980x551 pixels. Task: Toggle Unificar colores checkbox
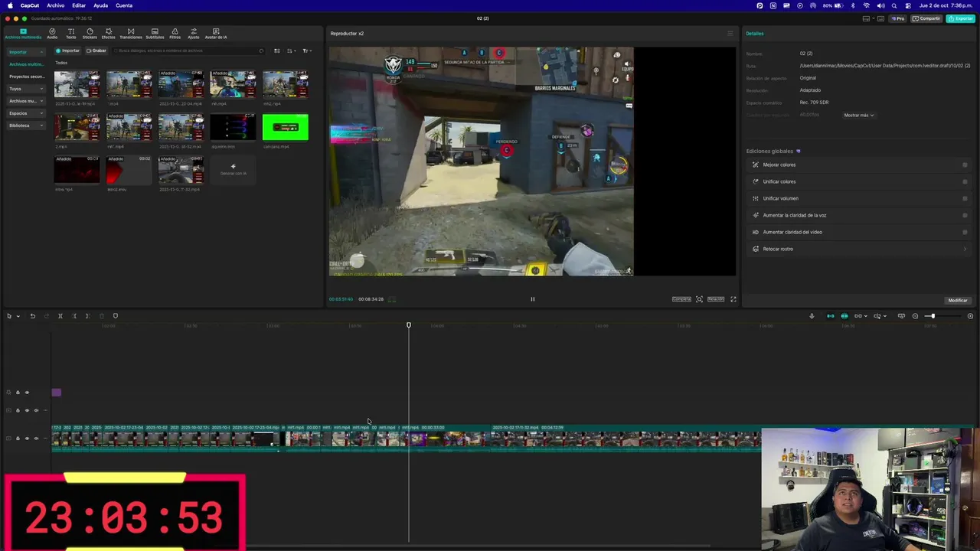[965, 181]
